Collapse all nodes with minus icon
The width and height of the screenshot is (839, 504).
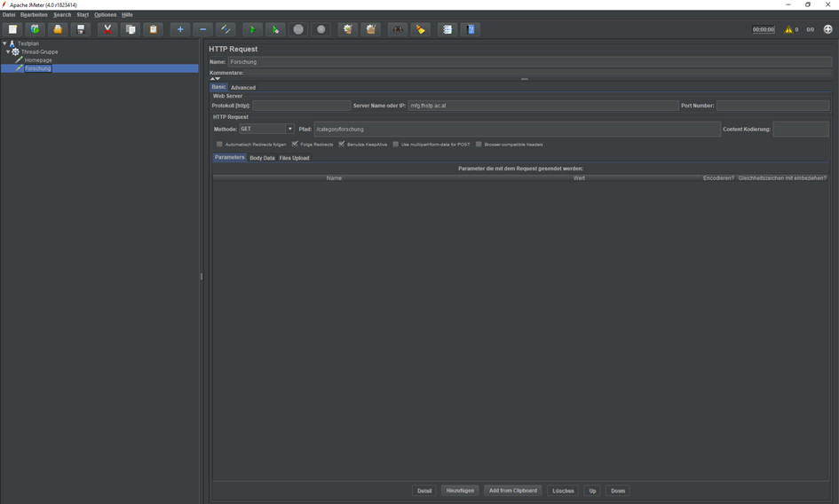(x=202, y=29)
